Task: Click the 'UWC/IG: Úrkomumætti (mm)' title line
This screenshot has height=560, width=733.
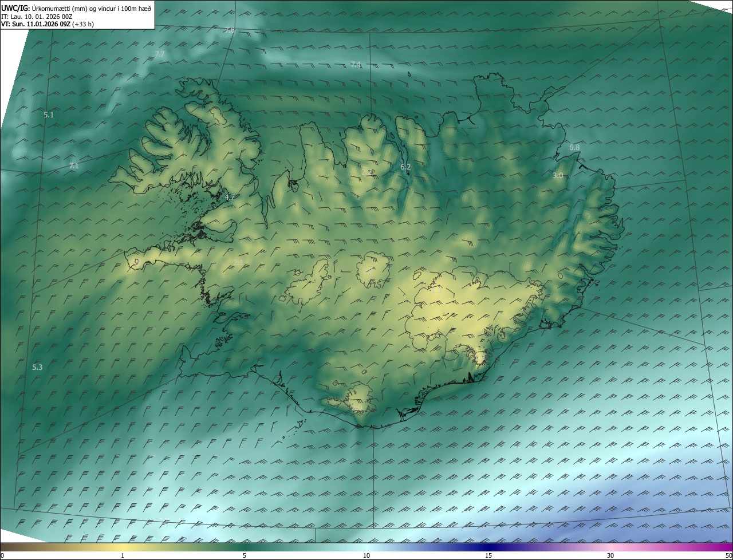Action: (76, 7)
